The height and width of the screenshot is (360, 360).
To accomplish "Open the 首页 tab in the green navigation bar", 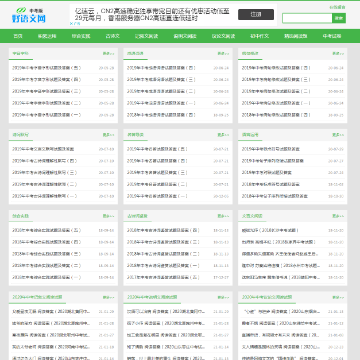I will [18, 36].
